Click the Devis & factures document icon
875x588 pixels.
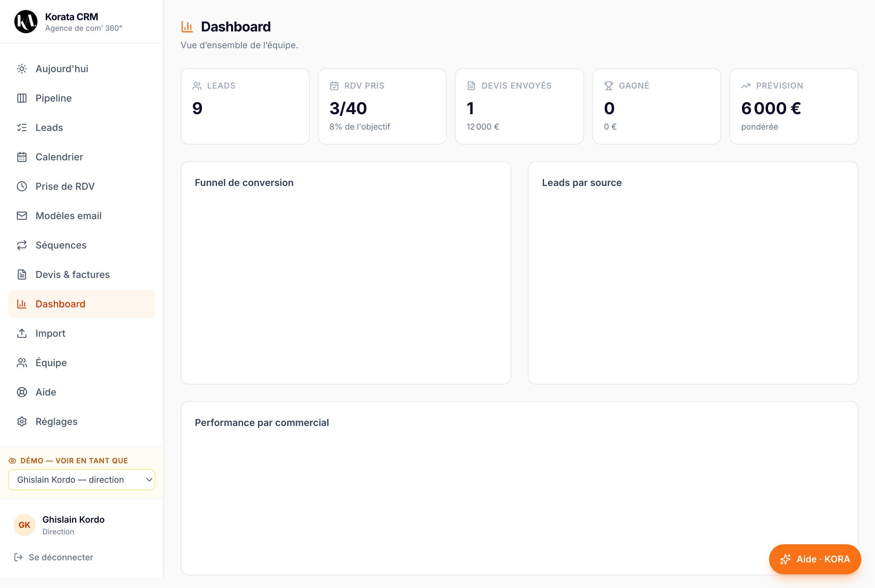22,275
